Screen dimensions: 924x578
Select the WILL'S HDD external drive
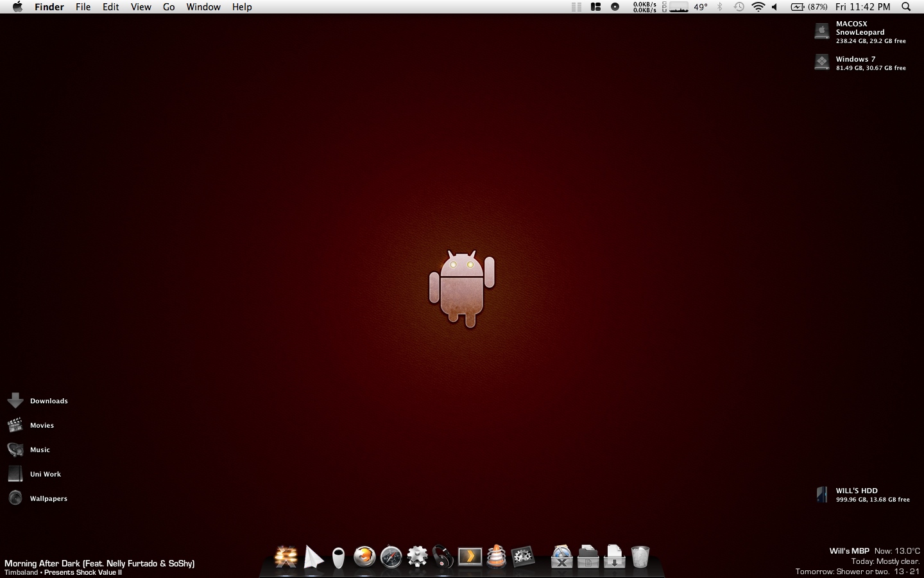click(863, 495)
